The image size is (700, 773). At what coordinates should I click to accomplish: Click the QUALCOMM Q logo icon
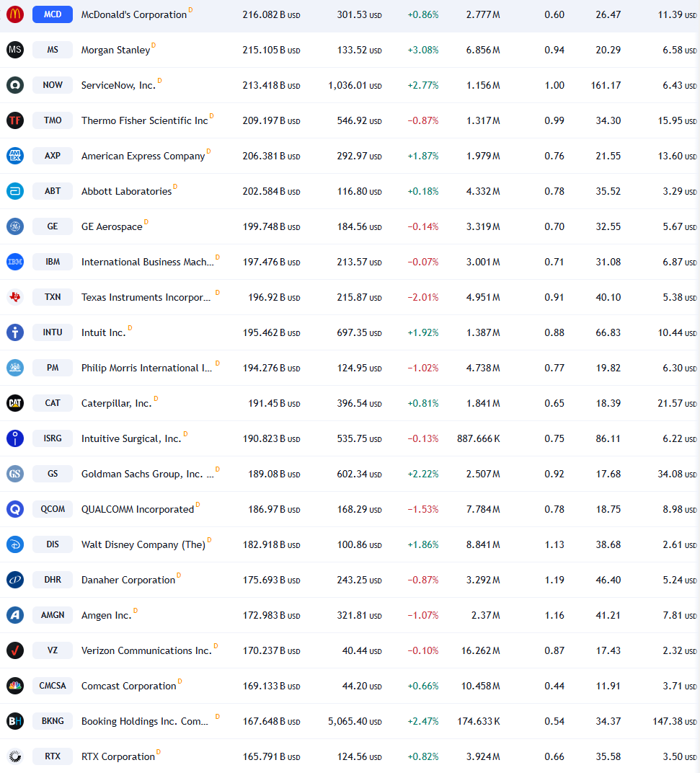(x=15, y=509)
